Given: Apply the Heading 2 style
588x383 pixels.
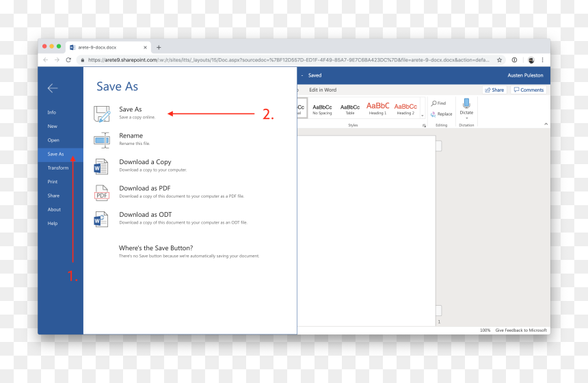Looking at the screenshot, I should pyautogui.click(x=405, y=109).
